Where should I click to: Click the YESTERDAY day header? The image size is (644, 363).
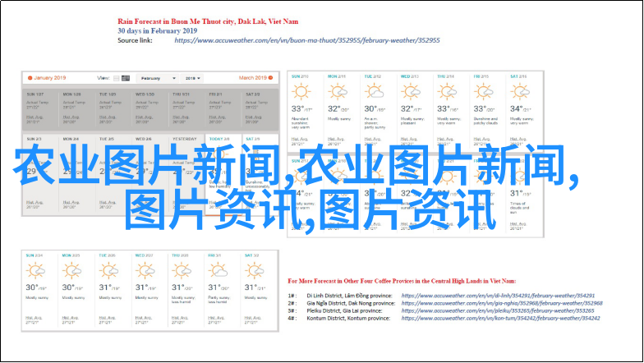pos(184,140)
